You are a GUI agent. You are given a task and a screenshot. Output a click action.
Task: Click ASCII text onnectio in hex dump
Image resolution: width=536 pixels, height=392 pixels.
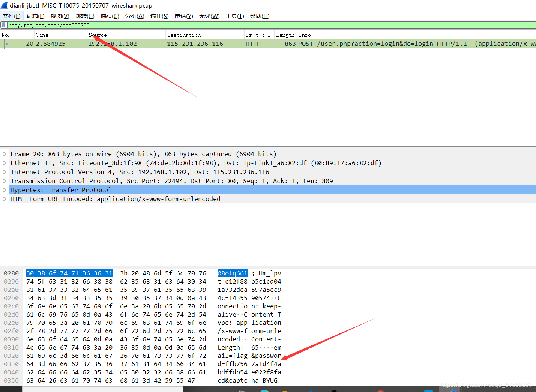233,306
